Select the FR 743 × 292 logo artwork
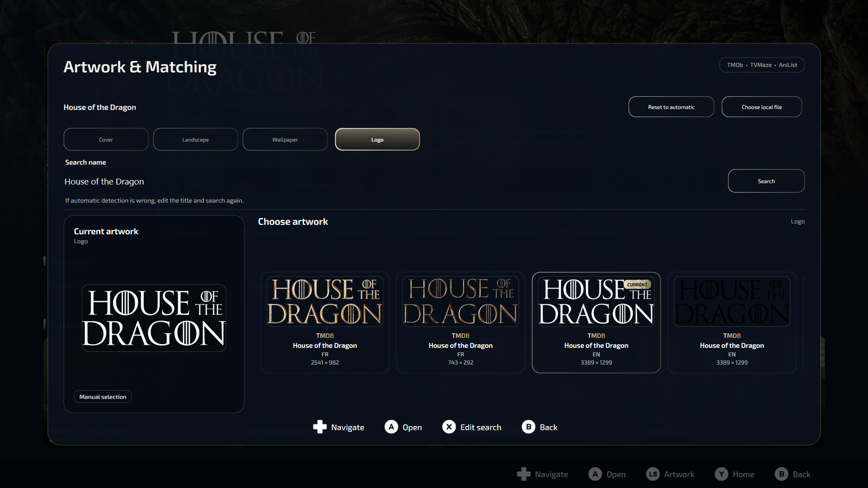The image size is (868, 488). pyautogui.click(x=460, y=322)
